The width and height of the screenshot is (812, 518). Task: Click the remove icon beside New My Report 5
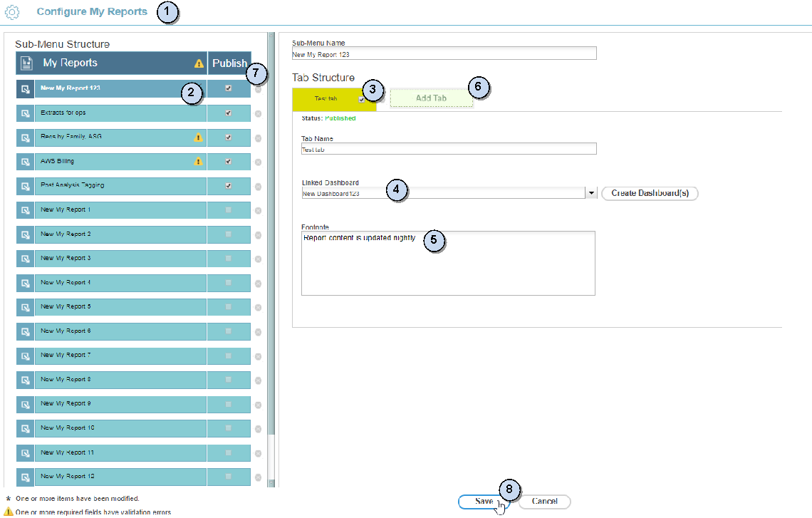click(258, 308)
